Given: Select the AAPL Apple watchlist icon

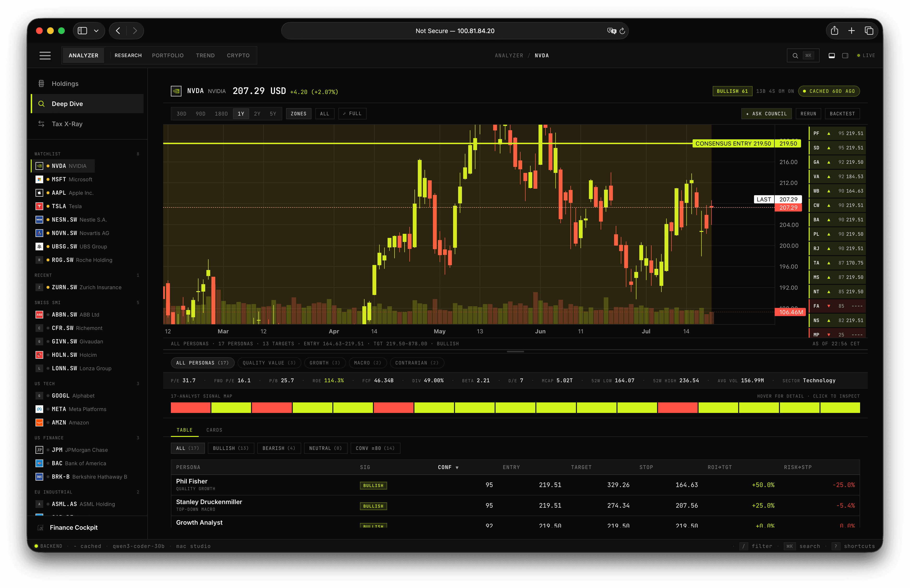Looking at the screenshot, I should coord(39,193).
